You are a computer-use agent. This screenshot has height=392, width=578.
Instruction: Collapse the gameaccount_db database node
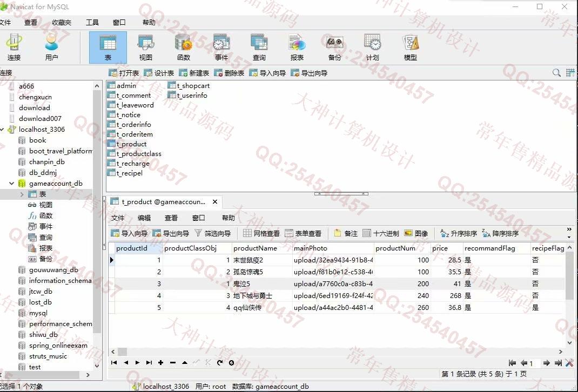pos(11,184)
